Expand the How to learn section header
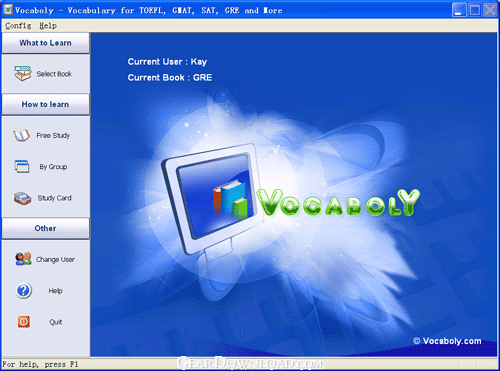This screenshot has width=500, height=371. pos(46,104)
